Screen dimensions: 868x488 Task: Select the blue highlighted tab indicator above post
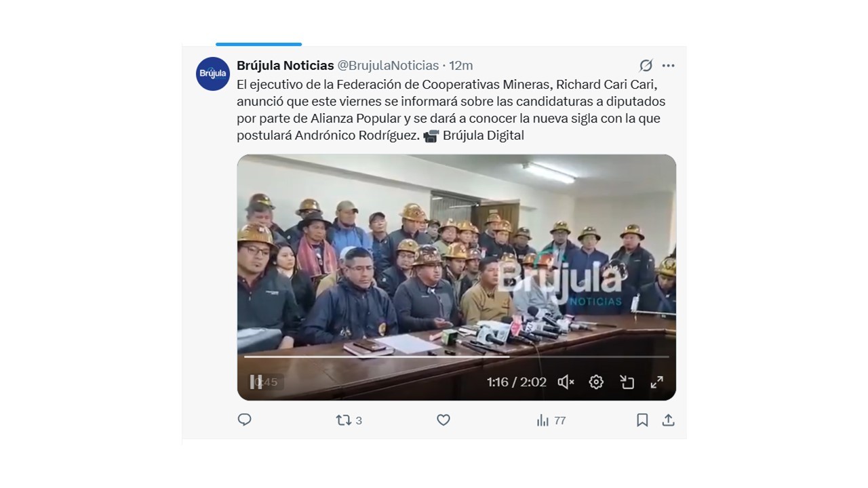pyautogui.click(x=258, y=44)
